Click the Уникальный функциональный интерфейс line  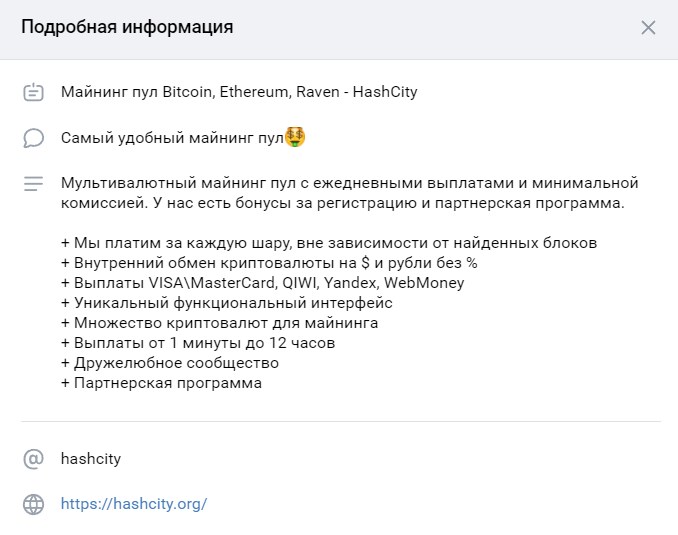pos(227,303)
